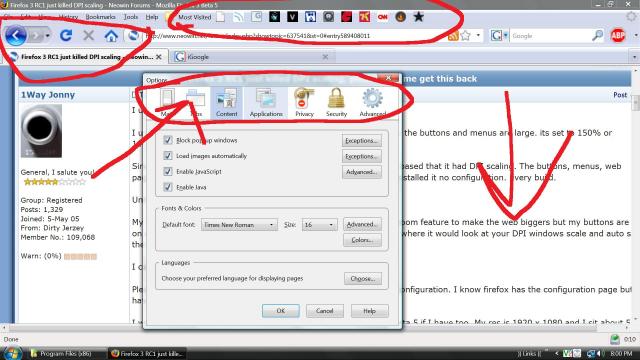Open Advanced JavaScript settings button

click(x=362, y=172)
